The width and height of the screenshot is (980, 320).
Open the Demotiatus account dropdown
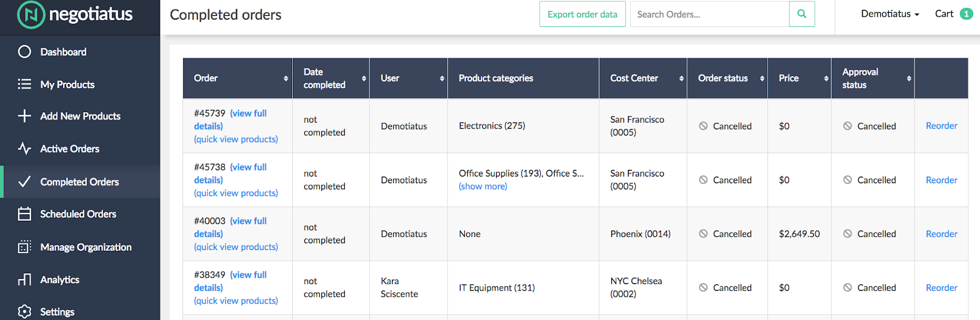[x=889, y=14]
